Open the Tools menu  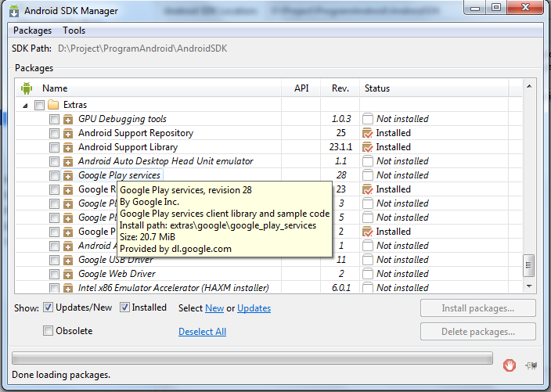point(74,31)
